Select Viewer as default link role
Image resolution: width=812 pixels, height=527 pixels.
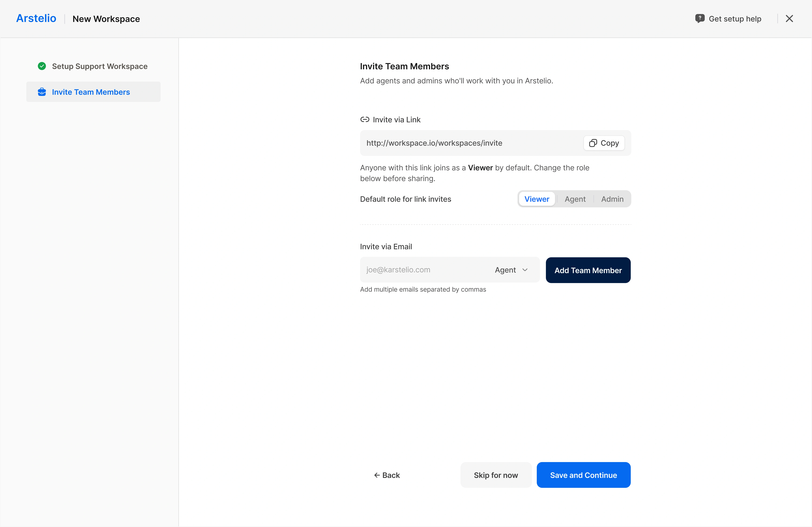pyautogui.click(x=537, y=199)
